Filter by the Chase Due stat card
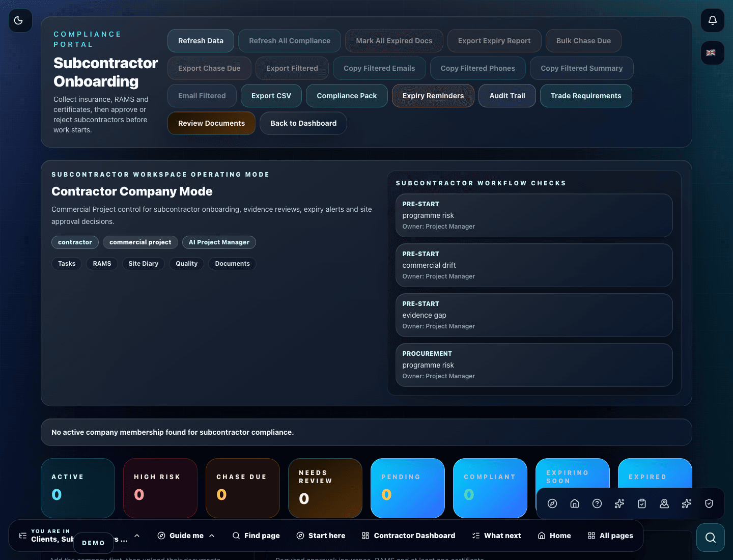This screenshot has height=560, width=733. 243,488
